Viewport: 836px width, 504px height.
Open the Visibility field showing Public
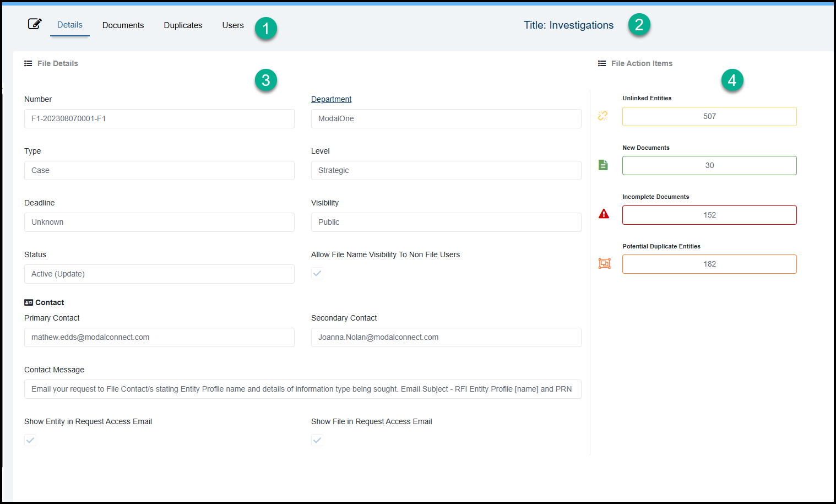[x=446, y=222]
